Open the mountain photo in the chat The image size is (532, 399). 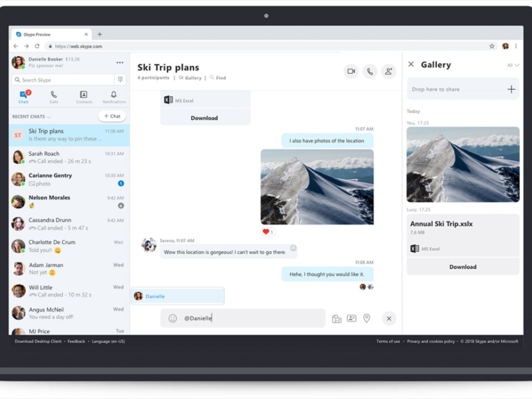tap(317, 187)
